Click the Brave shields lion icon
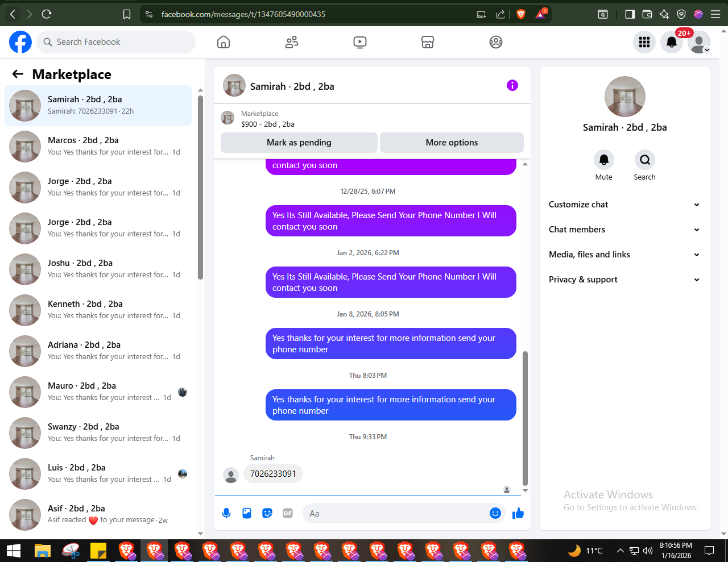 pyautogui.click(x=521, y=14)
